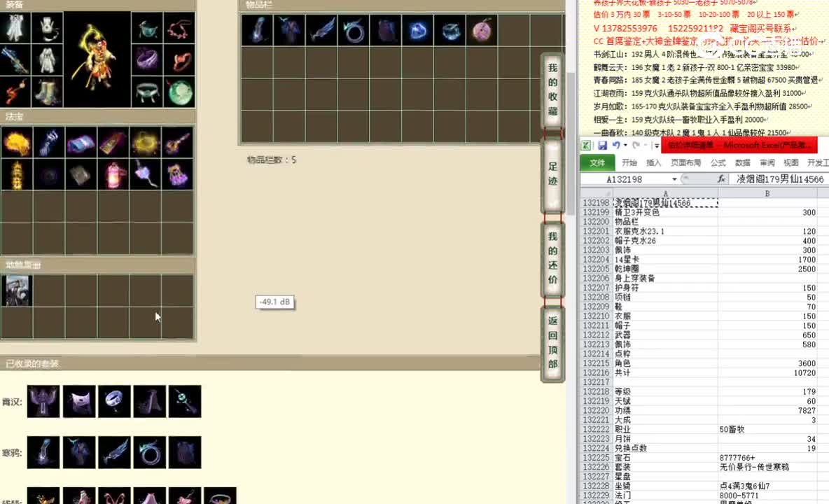Select column A header in Excel
The image size is (829, 504).
(x=665, y=193)
